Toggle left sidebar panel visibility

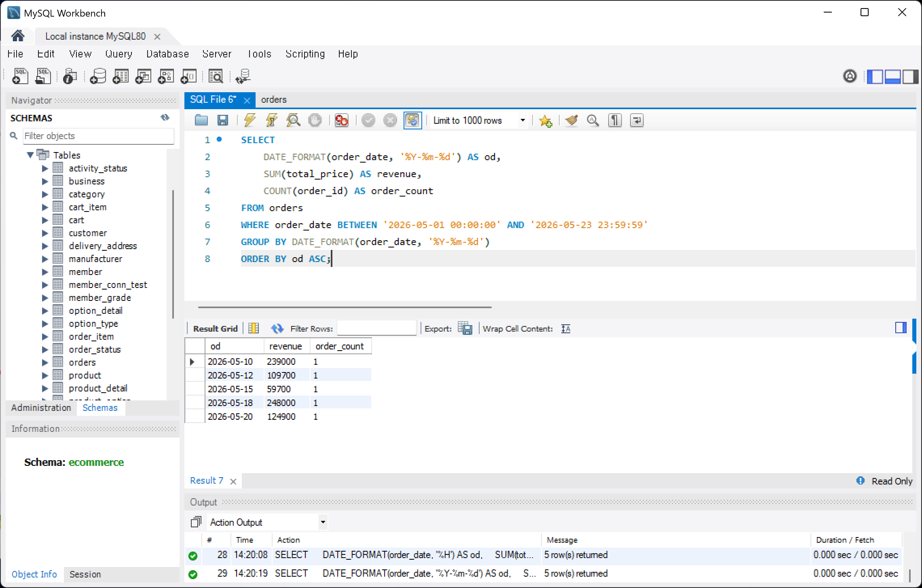coord(875,76)
